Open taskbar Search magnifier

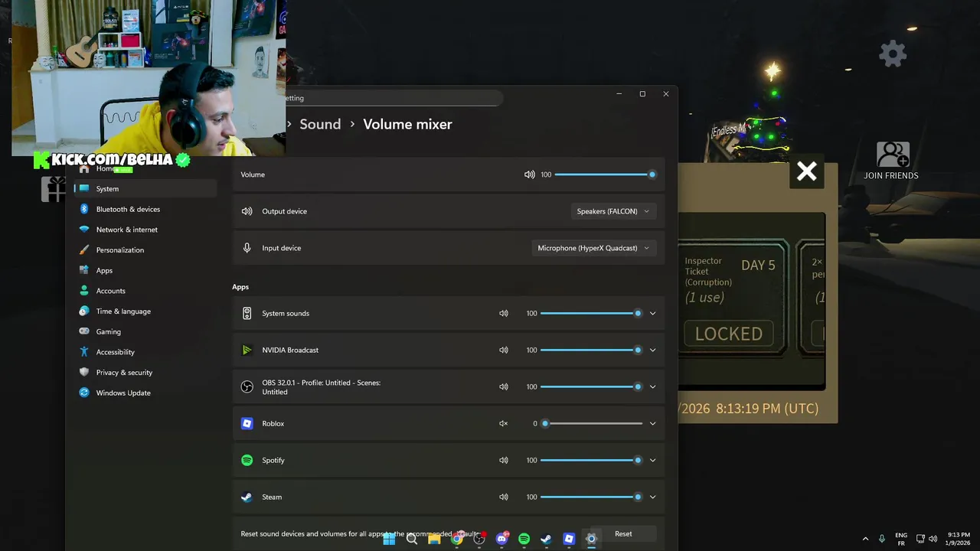coord(412,539)
